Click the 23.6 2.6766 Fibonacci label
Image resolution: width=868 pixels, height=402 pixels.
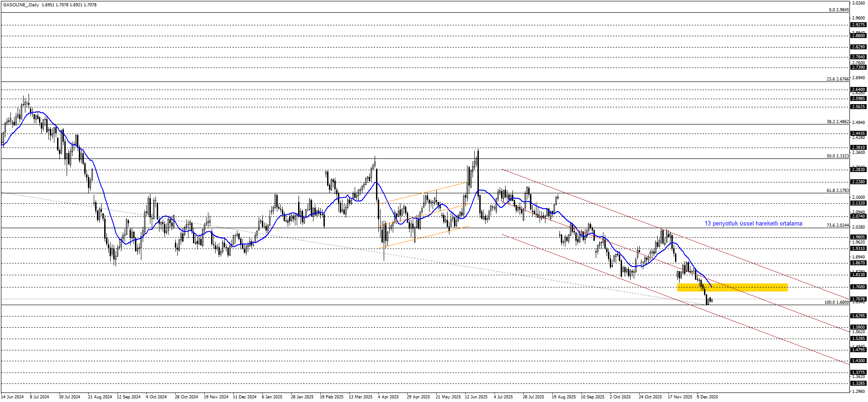point(837,79)
